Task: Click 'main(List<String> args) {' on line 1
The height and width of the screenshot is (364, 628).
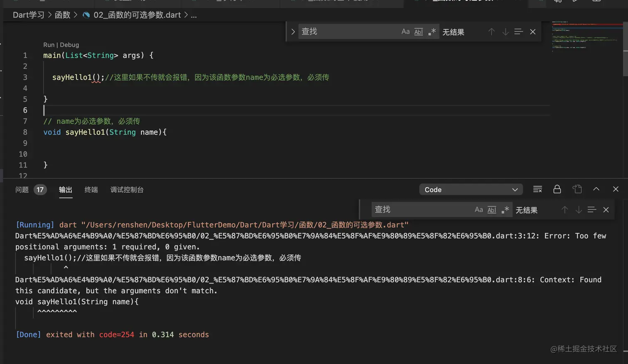Action: (98, 55)
